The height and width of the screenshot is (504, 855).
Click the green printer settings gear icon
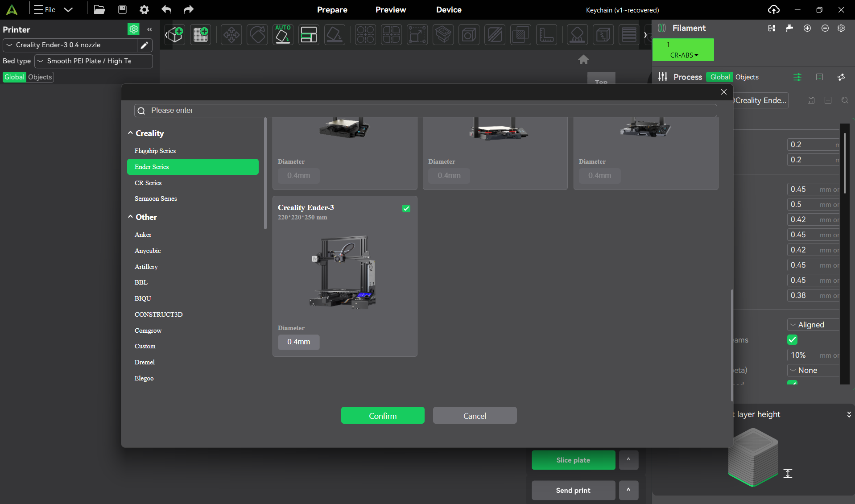click(133, 29)
